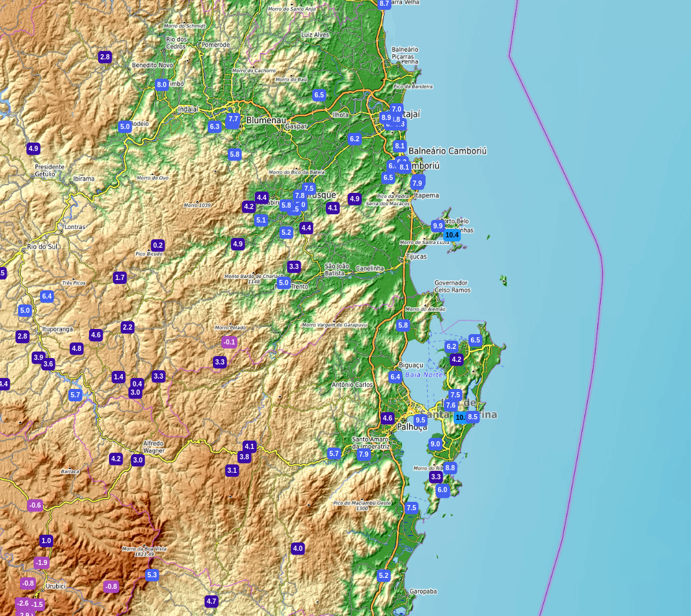Select the 9.9 temperature marker
Viewport: 691px width, 616px height.
pyautogui.click(x=437, y=226)
